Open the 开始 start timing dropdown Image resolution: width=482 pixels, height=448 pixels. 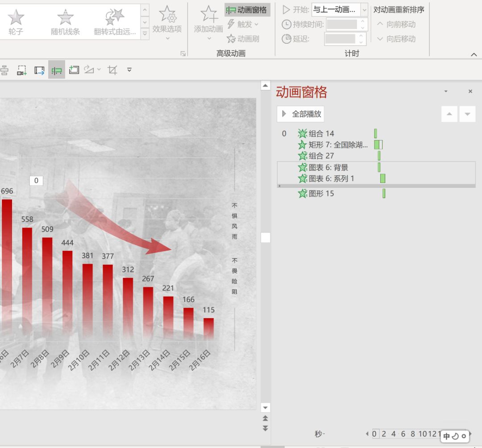pos(339,10)
